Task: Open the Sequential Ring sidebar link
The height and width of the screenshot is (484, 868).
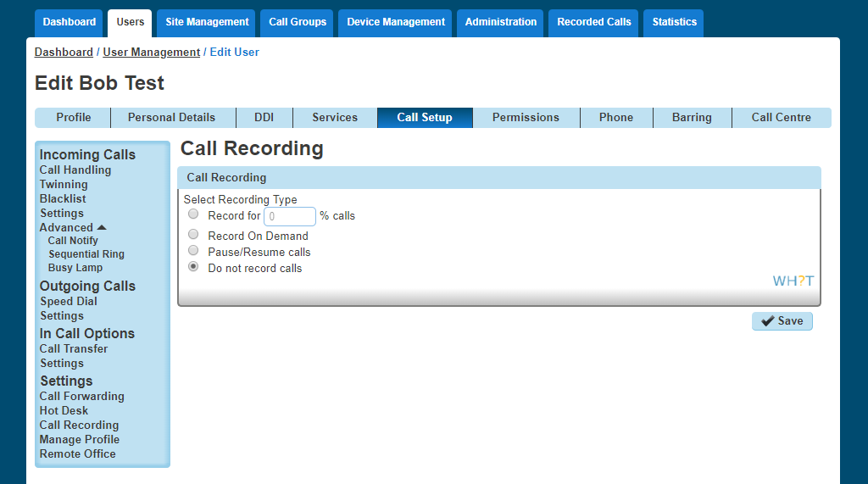Action: coord(86,254)
